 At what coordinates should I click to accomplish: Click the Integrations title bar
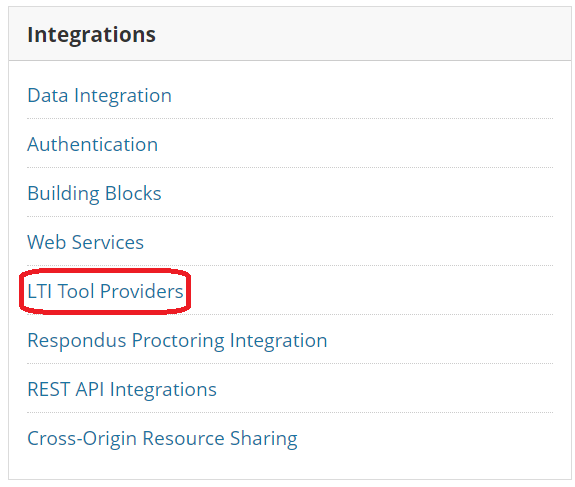[x=290, y=34]
